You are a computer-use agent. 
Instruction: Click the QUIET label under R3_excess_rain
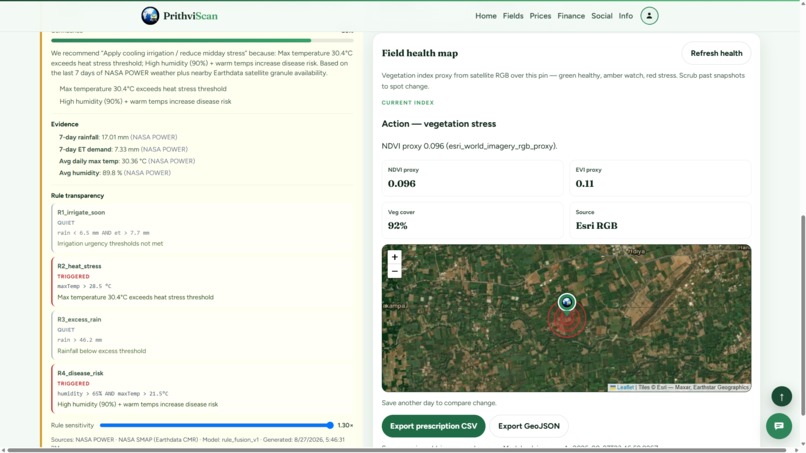tap(66, 330)
